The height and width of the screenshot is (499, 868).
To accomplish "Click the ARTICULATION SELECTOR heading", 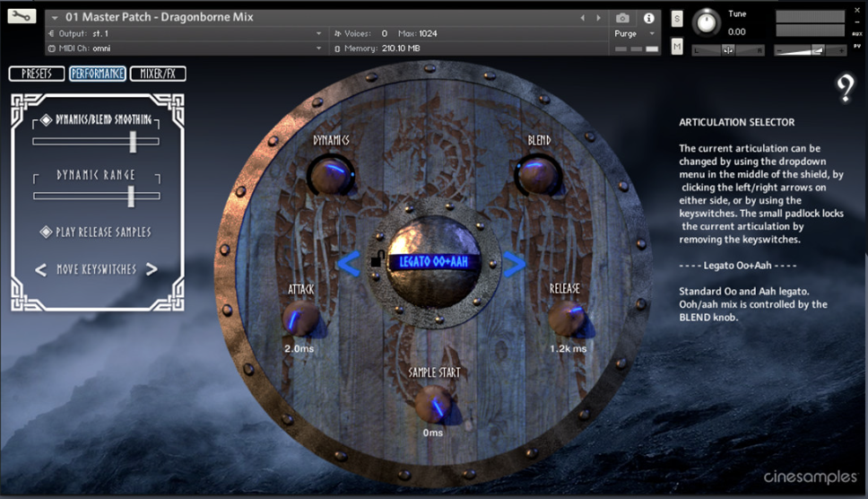I will 737,122.
